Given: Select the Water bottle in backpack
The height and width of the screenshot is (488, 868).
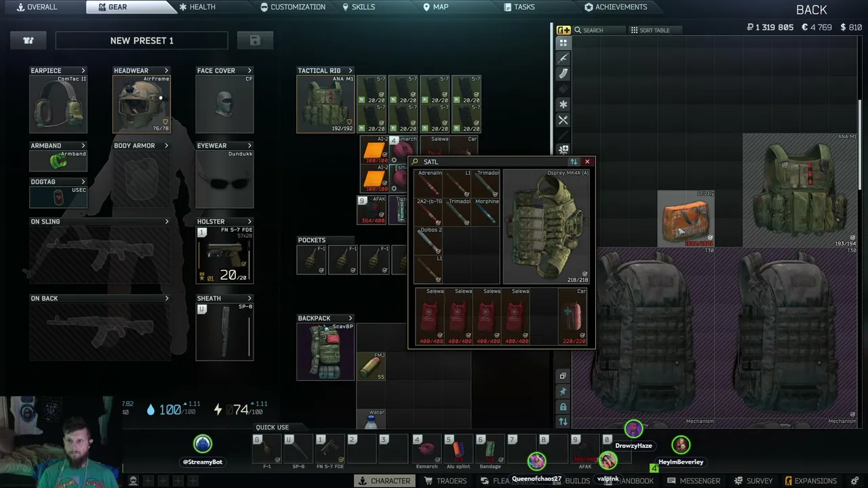Looking at the screenshot, I should point(372,419).
